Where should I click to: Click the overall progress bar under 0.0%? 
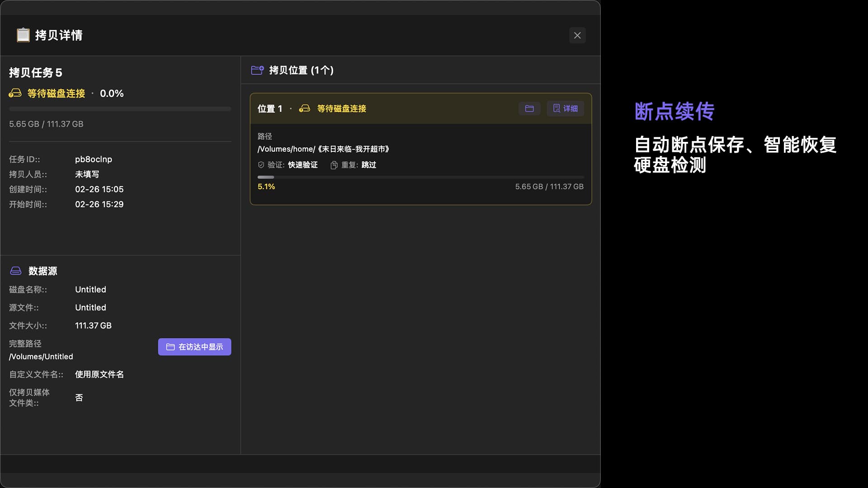pyautogui.click(x=120, y=109)
